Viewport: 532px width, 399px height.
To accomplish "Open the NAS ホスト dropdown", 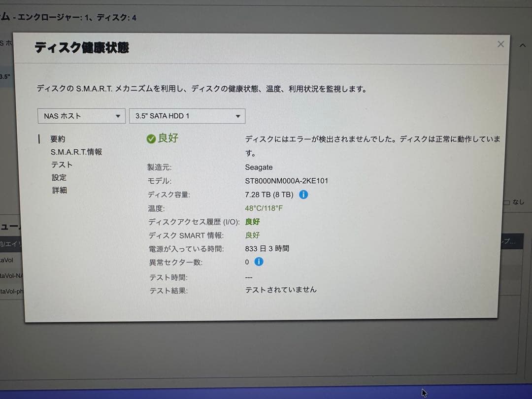I will point(81,116).
